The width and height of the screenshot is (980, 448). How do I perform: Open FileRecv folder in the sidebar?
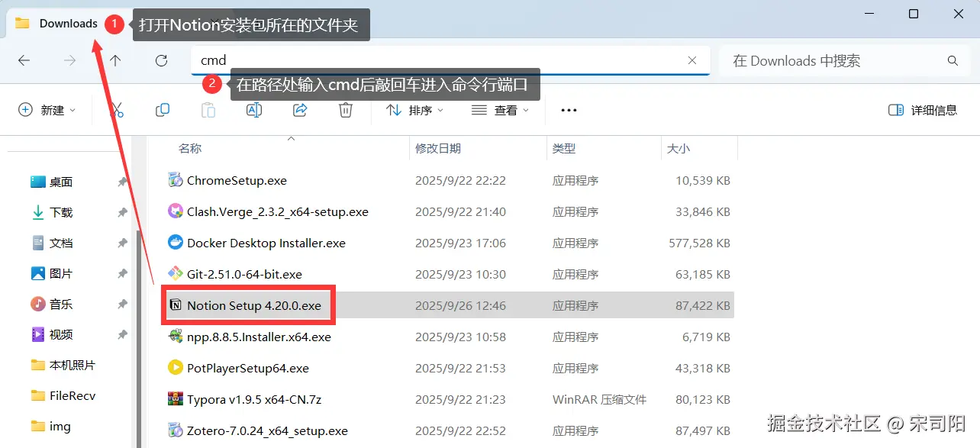pyautogui.click(x=73, y=395)
